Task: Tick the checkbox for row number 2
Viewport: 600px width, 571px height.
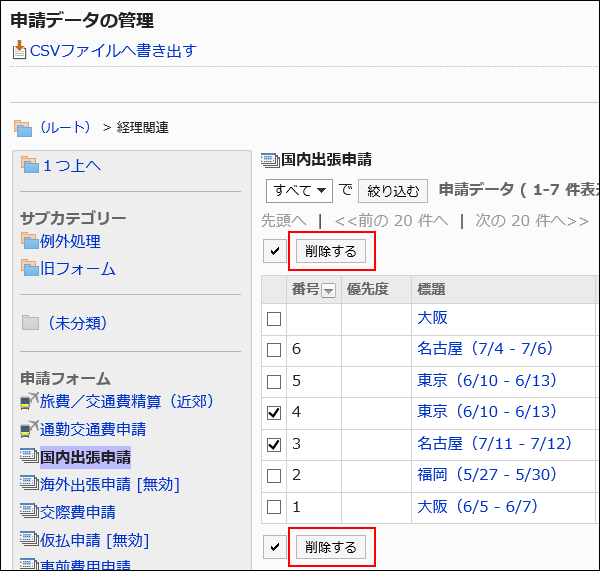Action: [274, 476]
